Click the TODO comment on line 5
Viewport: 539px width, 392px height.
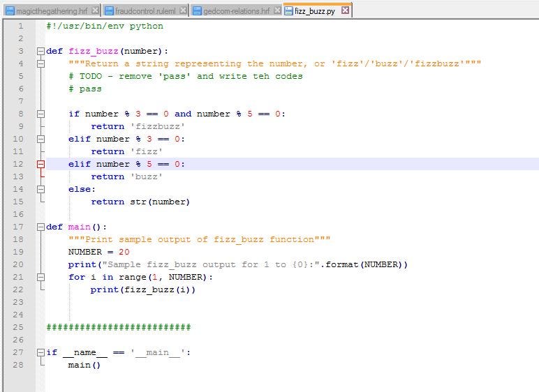point(186,76)
